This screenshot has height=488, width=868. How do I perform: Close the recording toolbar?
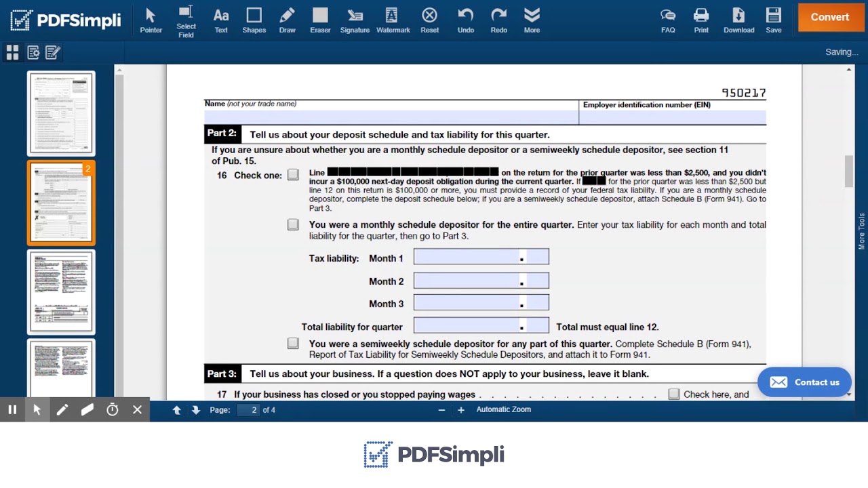(137, 409)
